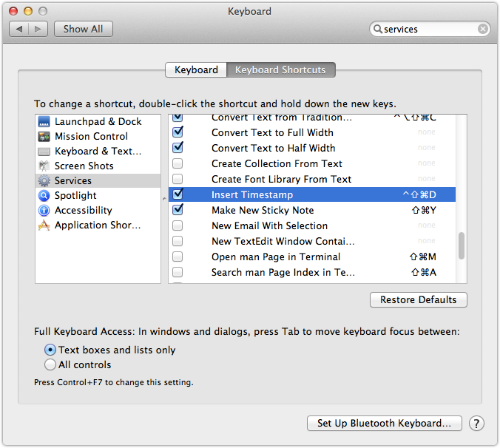Click the Spotlight magnifier icon

[44, 196]
